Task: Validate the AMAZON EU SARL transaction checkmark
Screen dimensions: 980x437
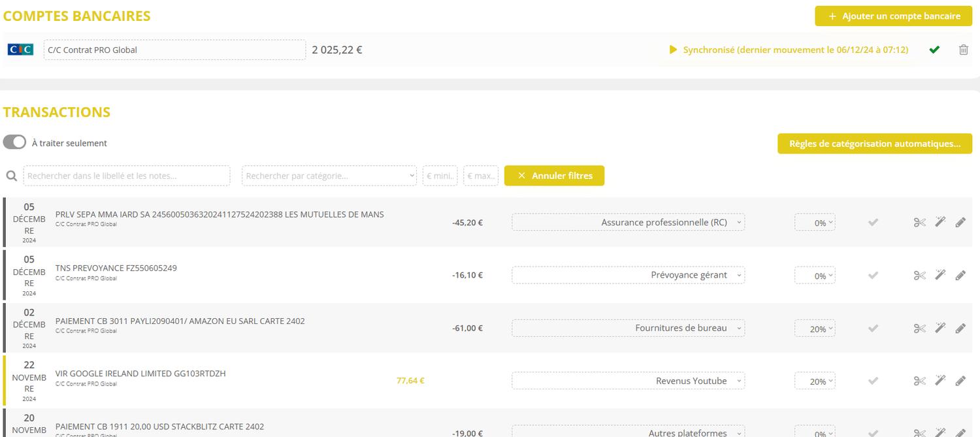Action: 873,328
